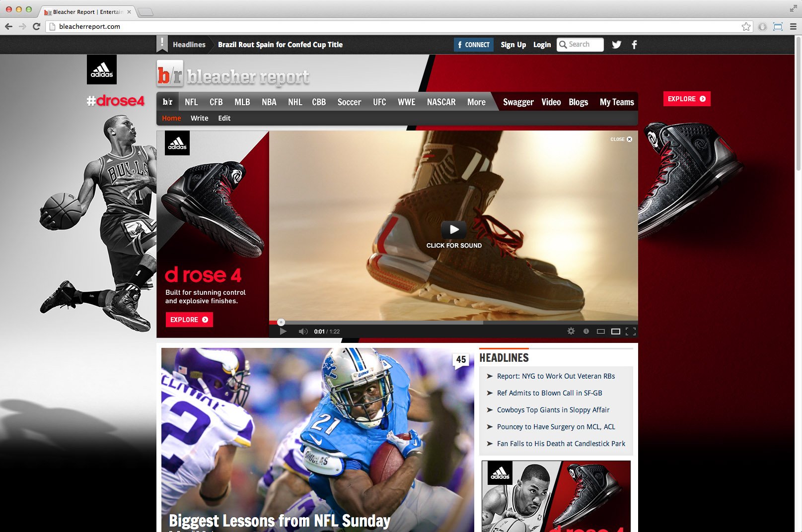
Task: Open Fan Falls to His Death at Candlestick Park
Action: pos(561,444)
